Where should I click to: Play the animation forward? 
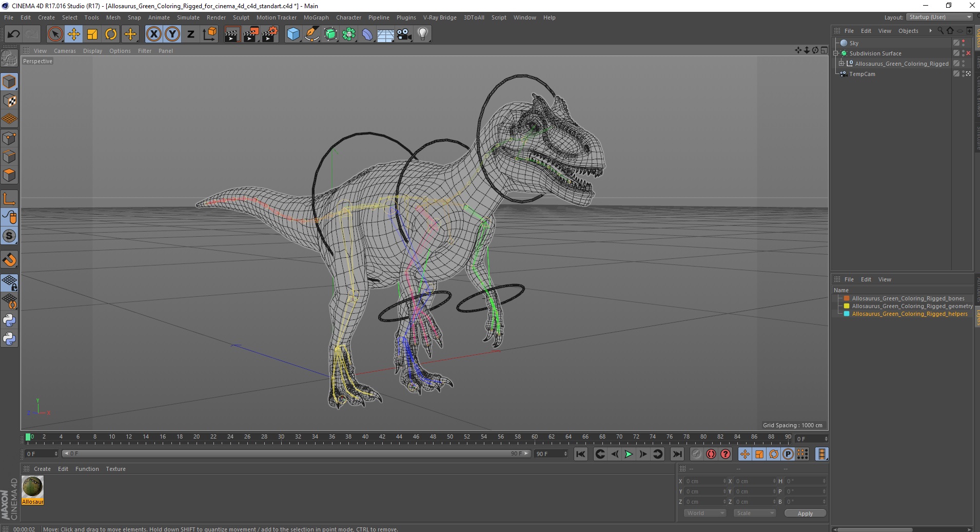(629, 454)
